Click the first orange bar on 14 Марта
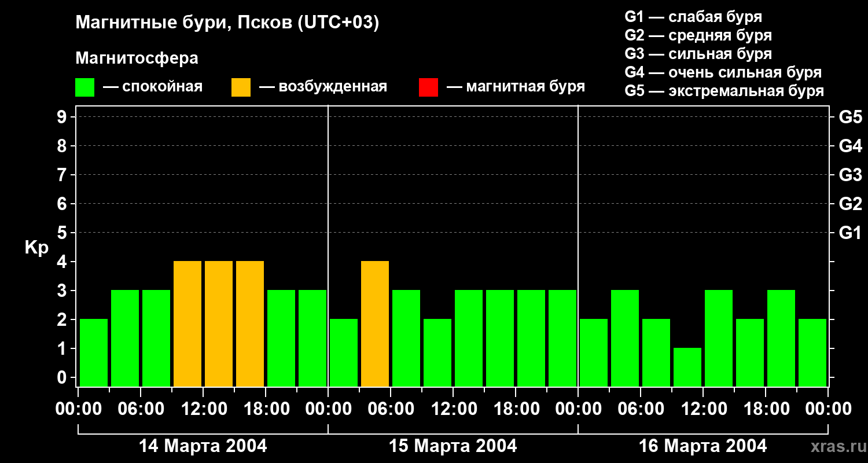Image resolution: width=868 pixels, height=463 pixels. 187,324
